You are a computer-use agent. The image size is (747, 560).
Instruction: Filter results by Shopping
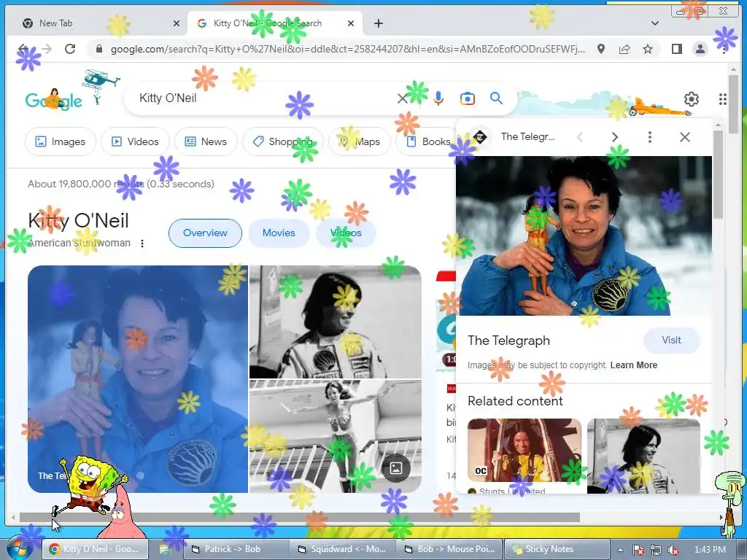click(283, 141)
